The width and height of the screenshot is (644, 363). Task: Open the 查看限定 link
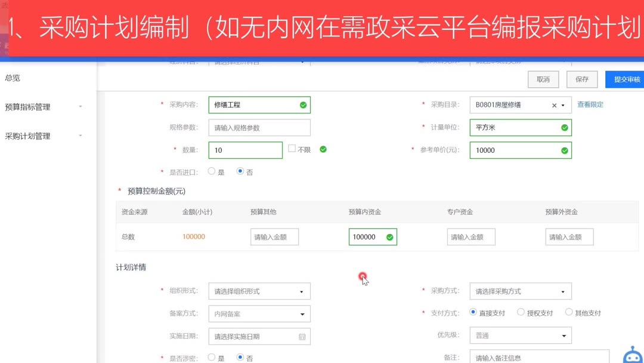click(590, 104)
